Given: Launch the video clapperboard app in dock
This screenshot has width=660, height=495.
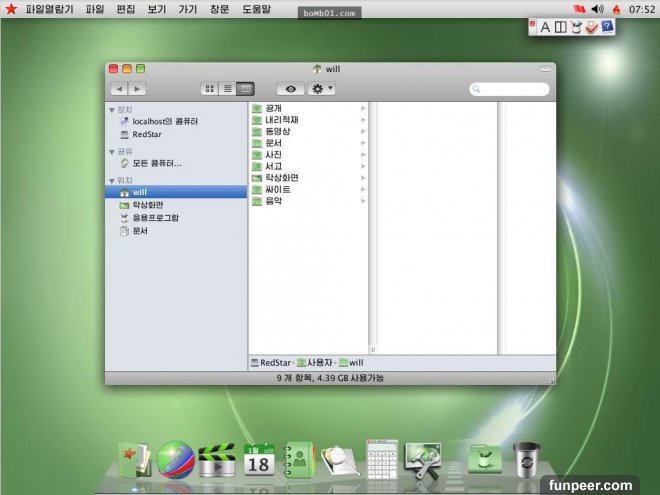Looking at the screenshot, I should (217, 461).
